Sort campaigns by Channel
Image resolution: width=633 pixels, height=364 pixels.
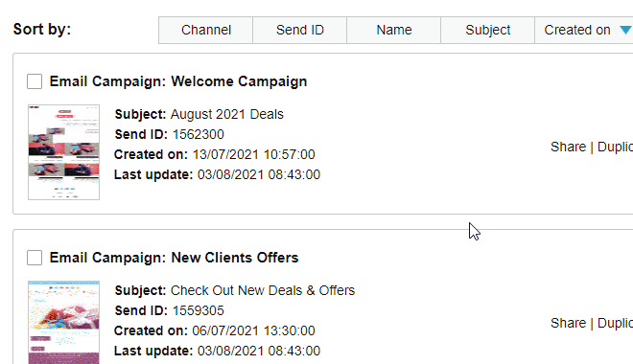click(206, 31)
